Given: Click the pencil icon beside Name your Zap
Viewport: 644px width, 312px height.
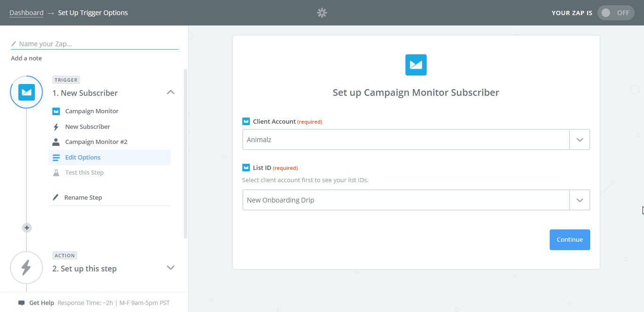Looking at the screenshot, I should point(14,44).
